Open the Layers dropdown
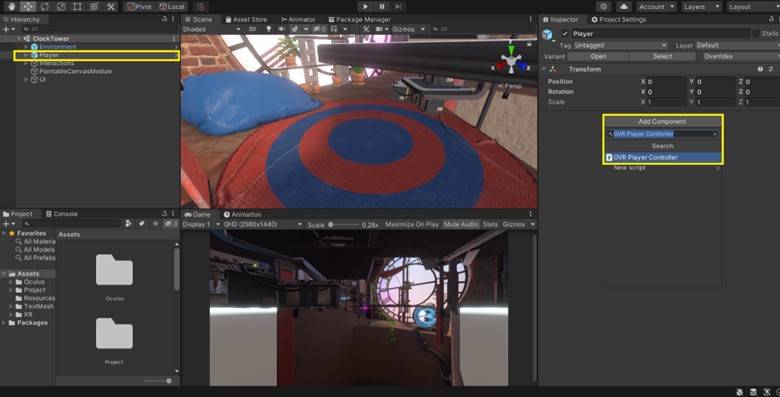Image resolution: width=780 pixels, height=397 pixels. click(701, 6)
